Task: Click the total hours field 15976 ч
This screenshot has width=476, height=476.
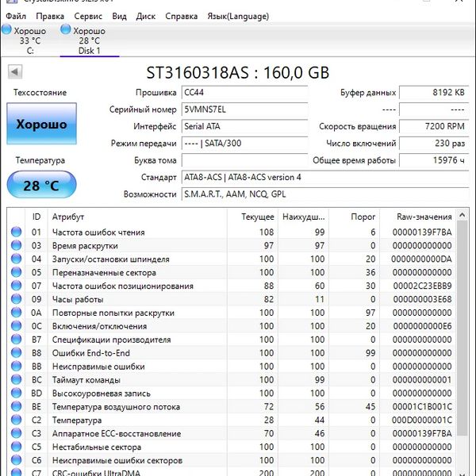Action: coord(434,160)
